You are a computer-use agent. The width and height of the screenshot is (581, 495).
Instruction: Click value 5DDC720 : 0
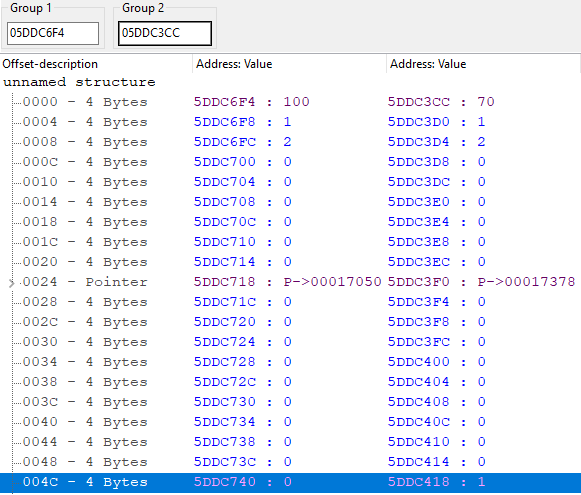pyautogui.click(x=243, y=322)
